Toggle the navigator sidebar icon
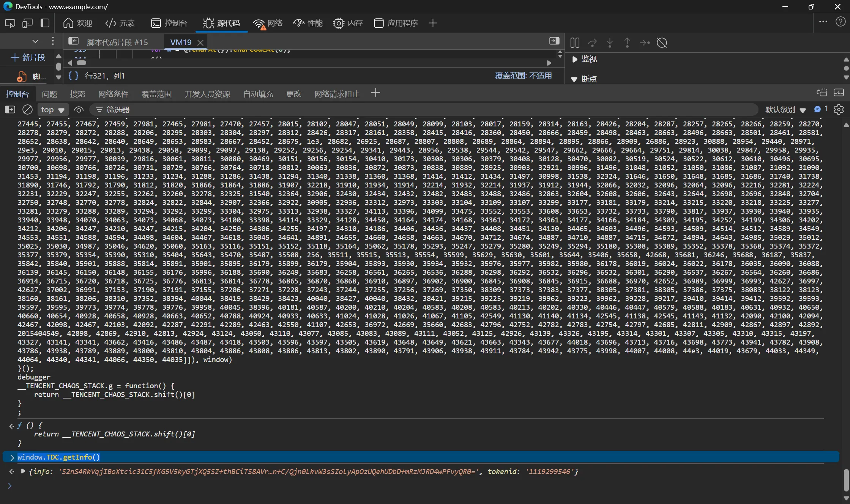The image size is (850, 504). click(73, 41)
